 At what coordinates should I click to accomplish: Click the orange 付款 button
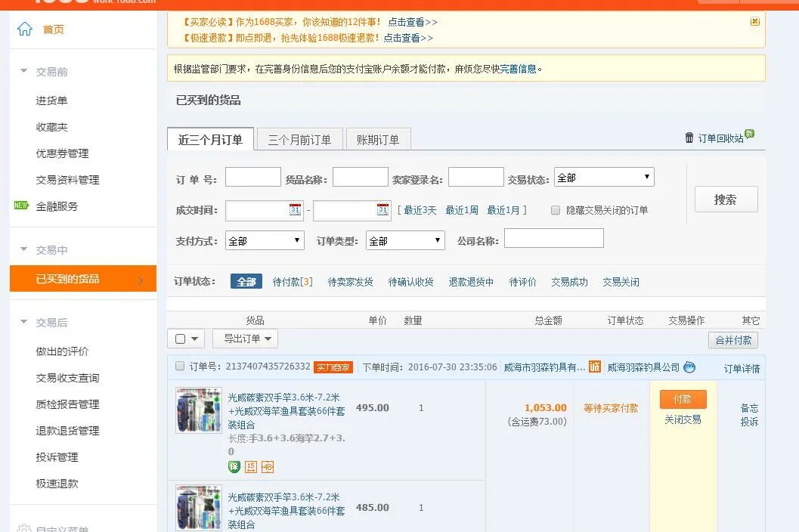pos(683,399)
